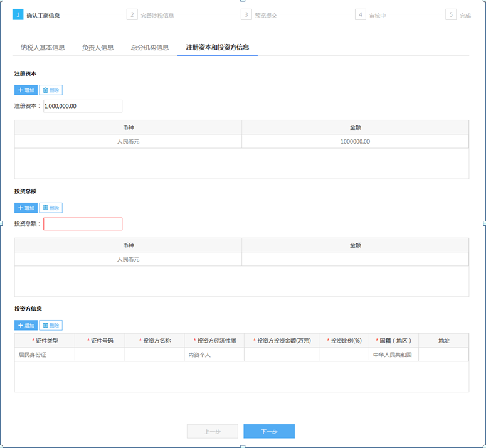Click the trash delete button under 投资总额
The image size is (486, 448).
[x=51, y=208]
